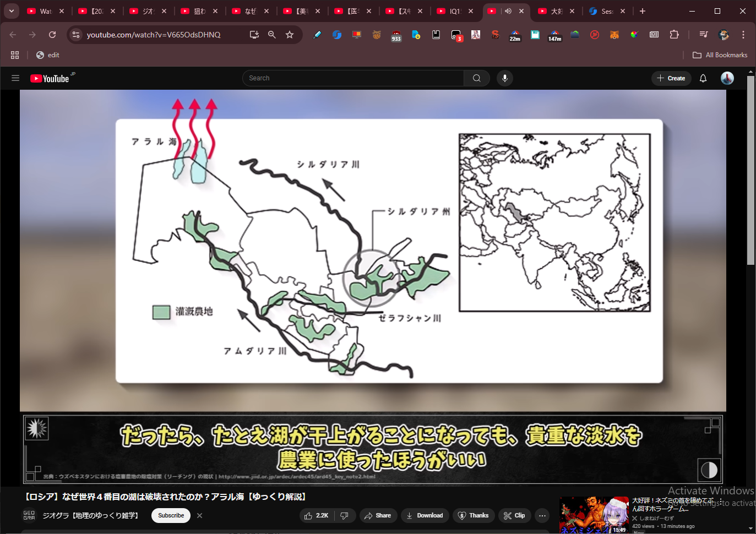Subscribe to the ジオグラ channel
The width and height of the screenshot is (756, 534).
coord(171,516)
